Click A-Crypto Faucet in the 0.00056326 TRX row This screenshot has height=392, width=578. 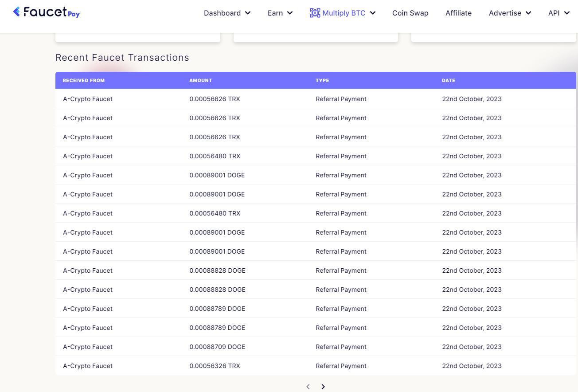[x=88, y=366]
